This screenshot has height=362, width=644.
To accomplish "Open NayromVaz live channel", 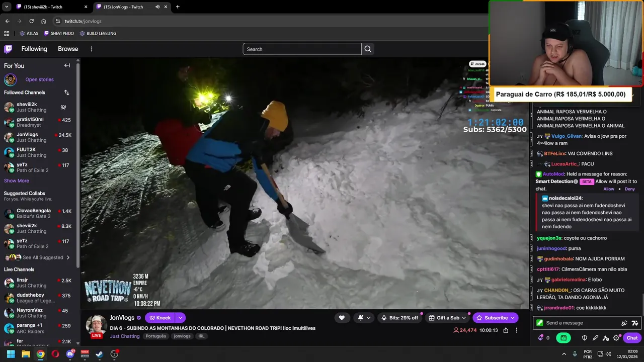I will 38,313.
